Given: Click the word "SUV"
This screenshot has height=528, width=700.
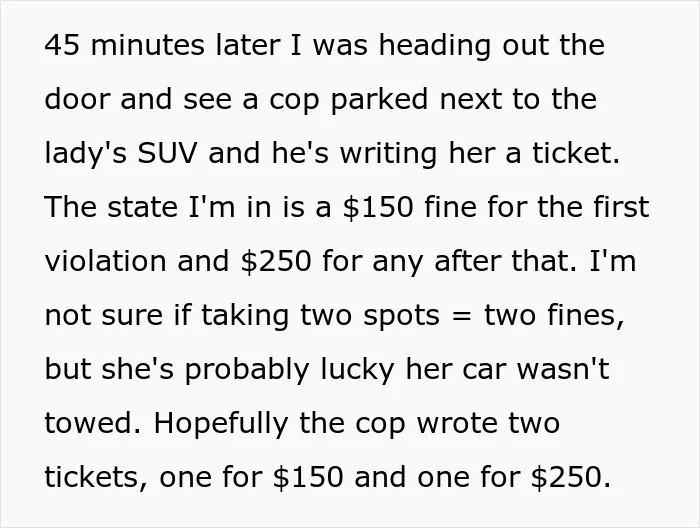Looking at the screenshot, I should pos(167,153).
